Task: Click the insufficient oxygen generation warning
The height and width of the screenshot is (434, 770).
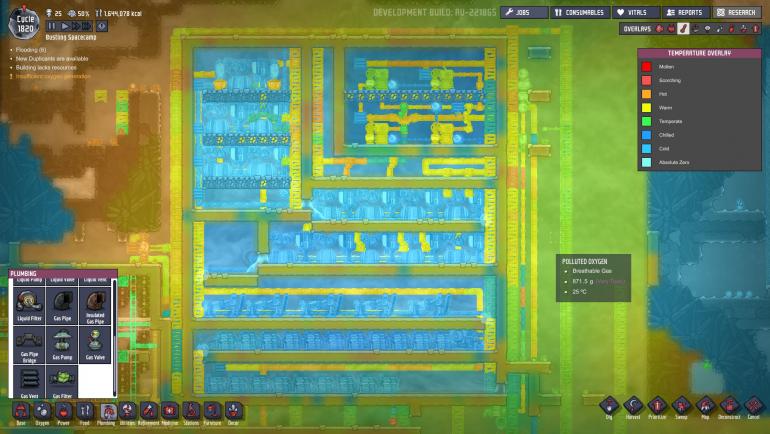Action: [53, 76]
